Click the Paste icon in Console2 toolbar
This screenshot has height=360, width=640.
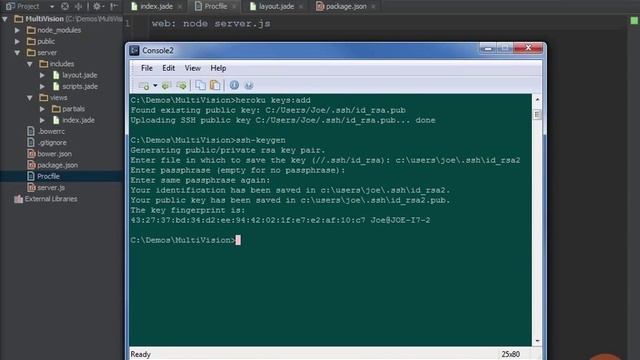tap(215, 85)
